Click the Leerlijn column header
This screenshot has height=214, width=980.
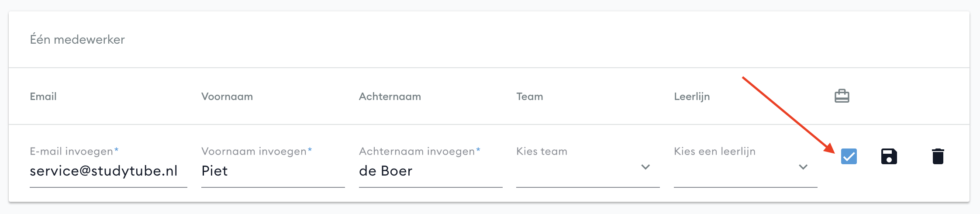point(692,97)
